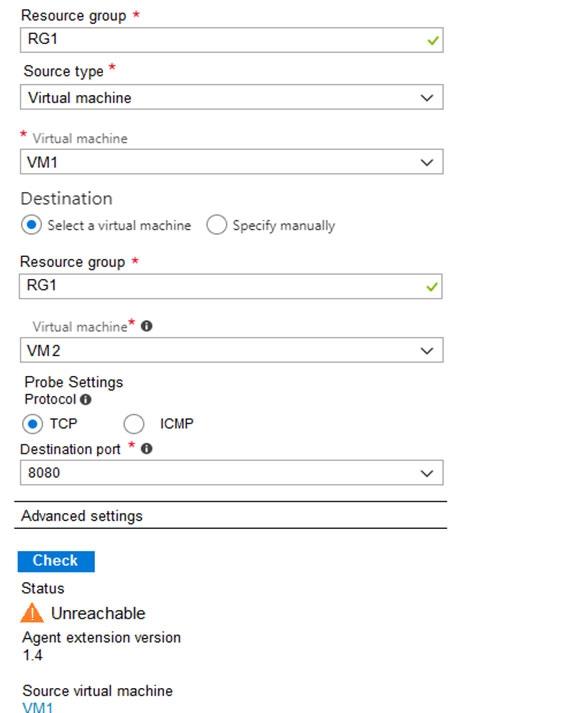The height and width of the screenshot is (713, 585).
Task: Click the Unreachable status text
Action: click(x=98, y=613)
